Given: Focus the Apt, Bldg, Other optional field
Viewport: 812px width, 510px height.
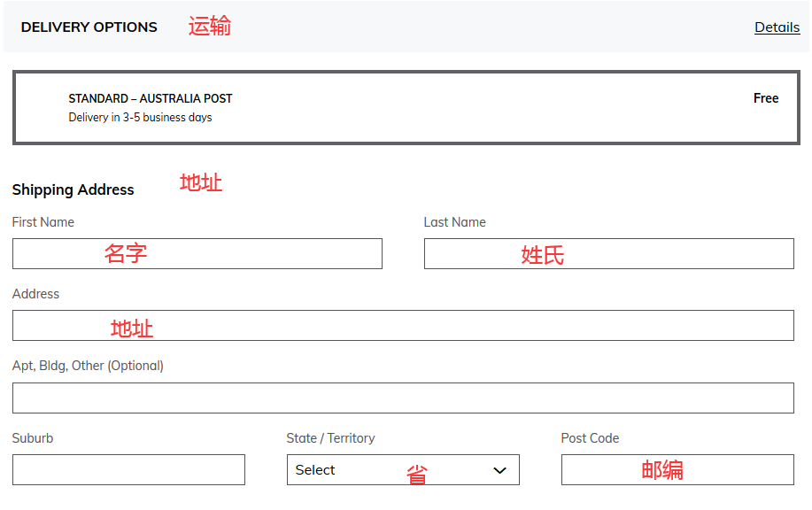Looking at the screenshot, I should pos(403,398).
